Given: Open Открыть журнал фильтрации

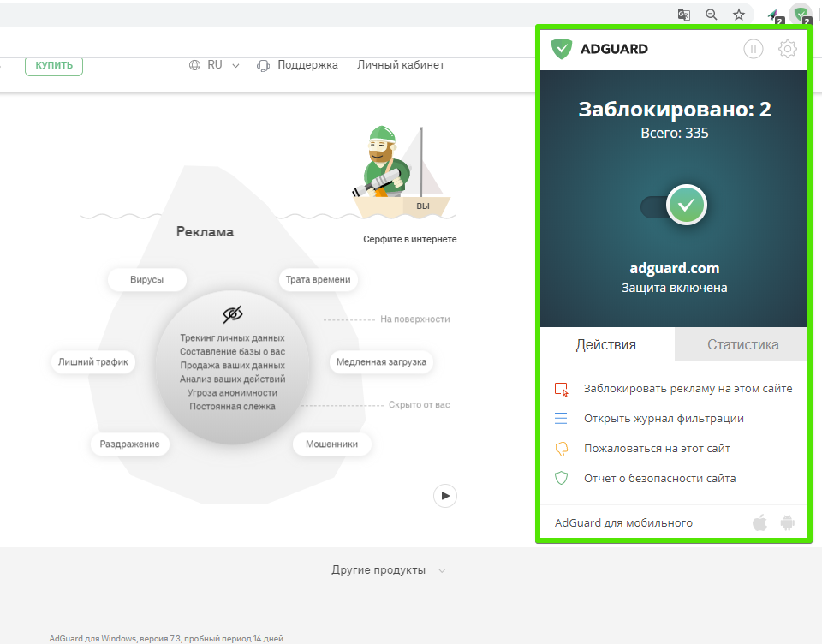Looking at the screenshot, I should [x=664, y=419].
